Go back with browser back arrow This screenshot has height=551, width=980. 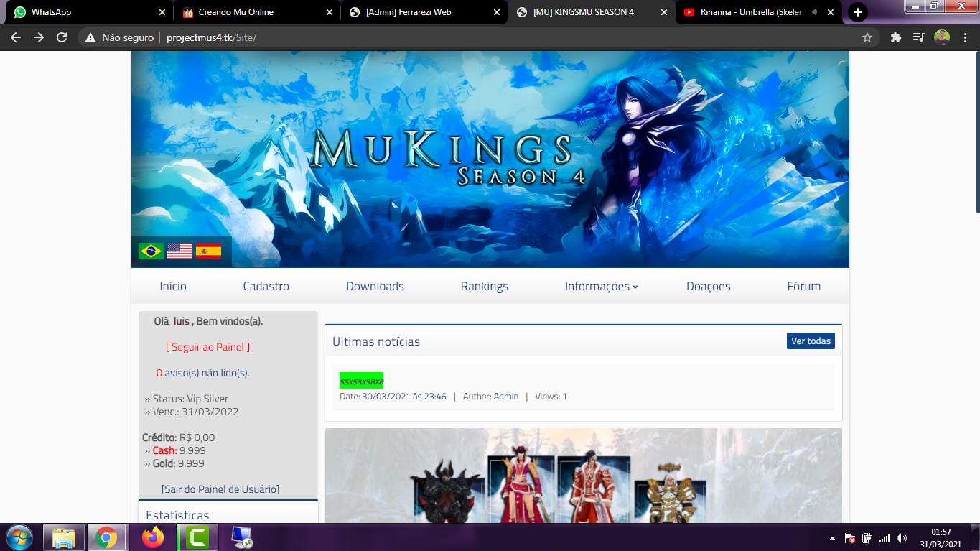tap(16, 37)
